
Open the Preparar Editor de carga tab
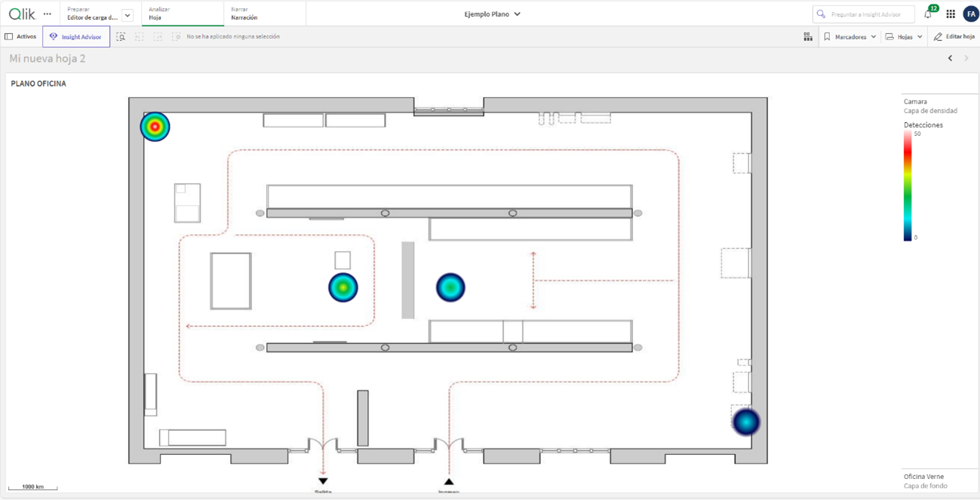tap(91, 14)
